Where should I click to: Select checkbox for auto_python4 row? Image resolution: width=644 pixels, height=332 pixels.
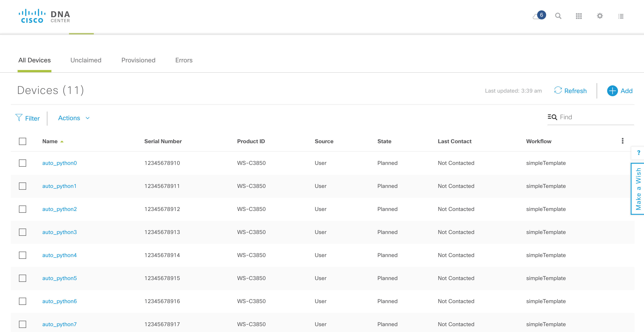23,255
